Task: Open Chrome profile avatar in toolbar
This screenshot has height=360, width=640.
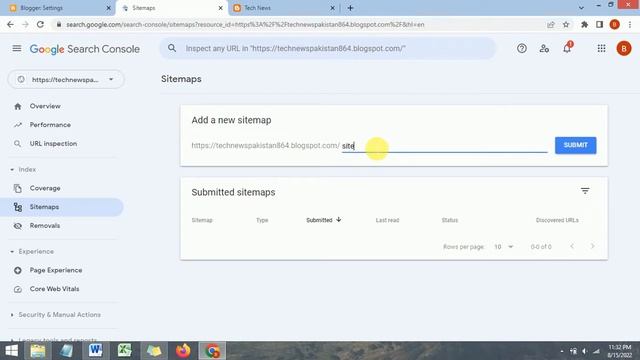Action: [614, 24]
